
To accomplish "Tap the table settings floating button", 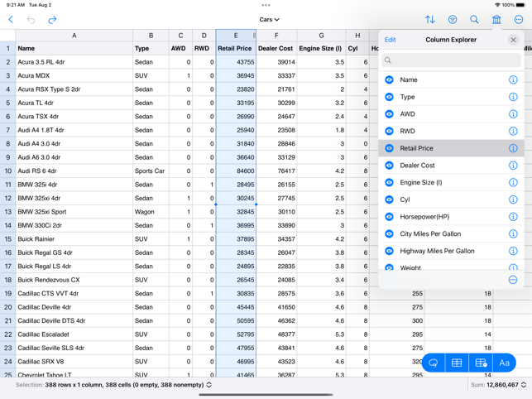I will coord(481,363).
